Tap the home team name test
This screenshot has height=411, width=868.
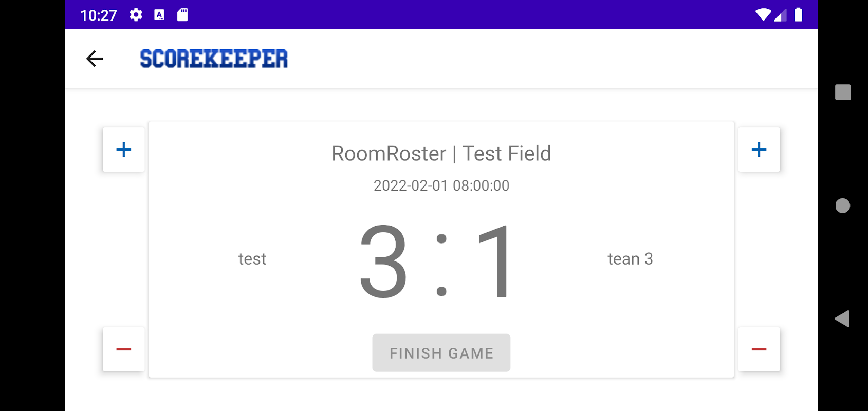[252, 259]
